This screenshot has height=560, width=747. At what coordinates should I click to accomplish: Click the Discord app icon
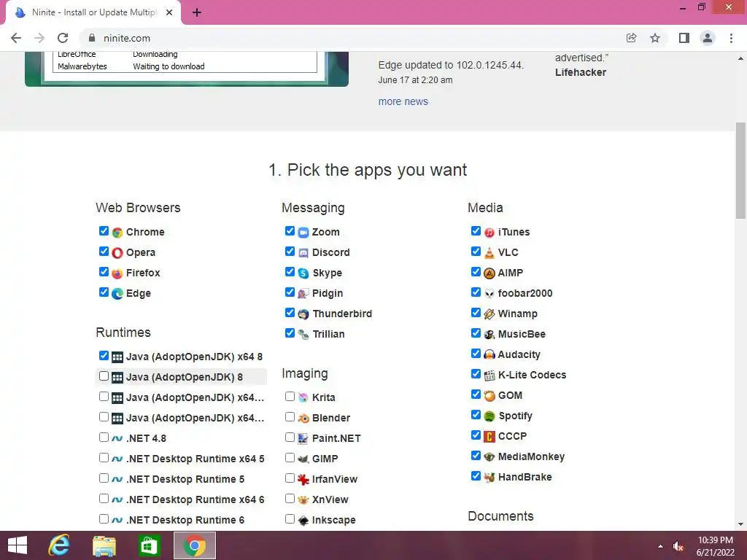pos(303,253)
